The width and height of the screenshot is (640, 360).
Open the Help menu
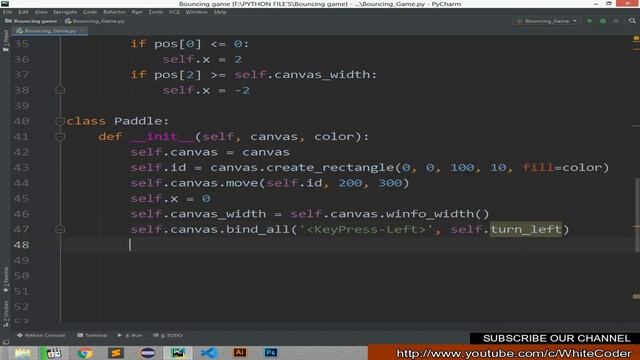[220, 12]
